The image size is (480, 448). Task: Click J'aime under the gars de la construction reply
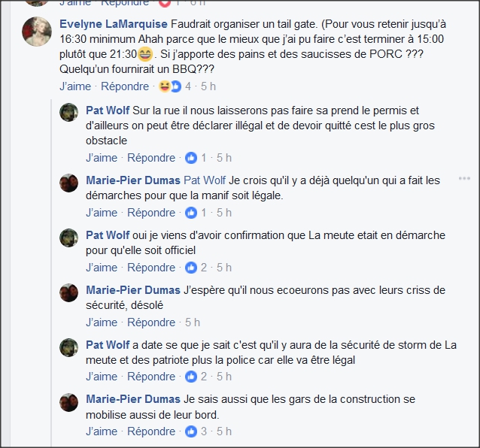coord(102,431)
